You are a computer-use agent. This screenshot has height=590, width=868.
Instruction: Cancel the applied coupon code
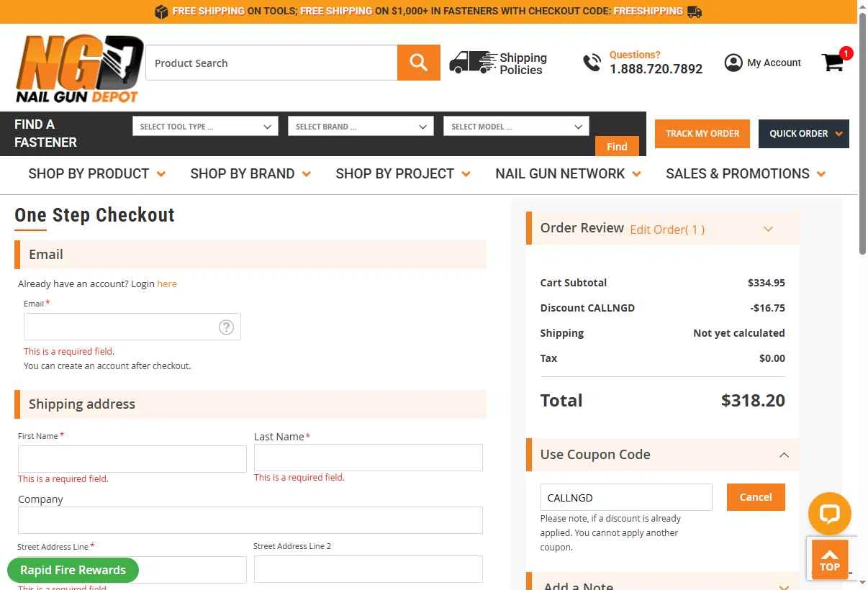pos(756,497)
